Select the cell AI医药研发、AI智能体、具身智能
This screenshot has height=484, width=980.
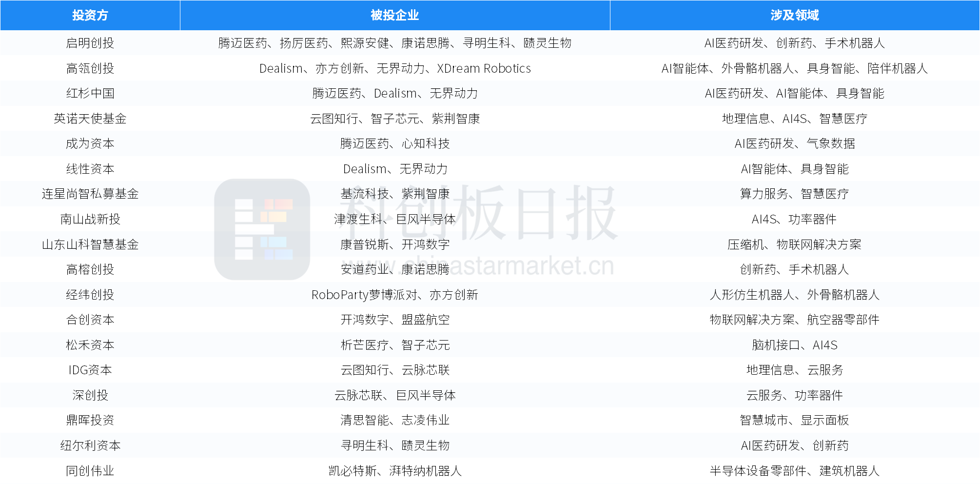tap(795, 93)
